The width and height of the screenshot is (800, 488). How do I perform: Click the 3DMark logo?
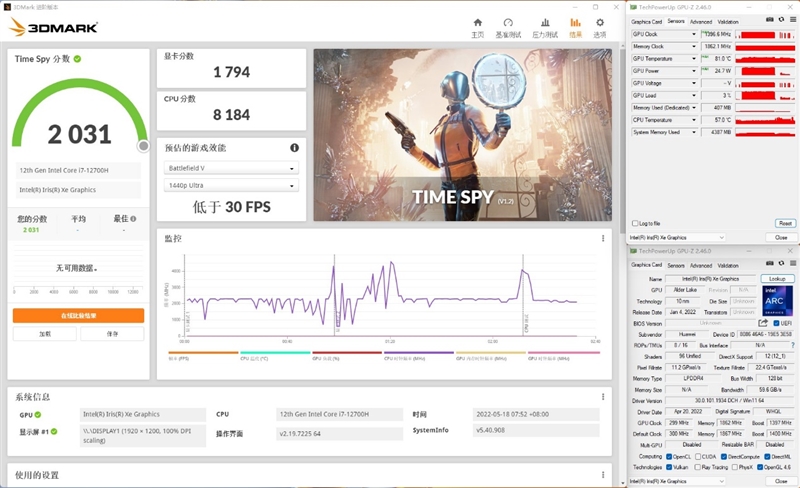click(x=53, y=27)
